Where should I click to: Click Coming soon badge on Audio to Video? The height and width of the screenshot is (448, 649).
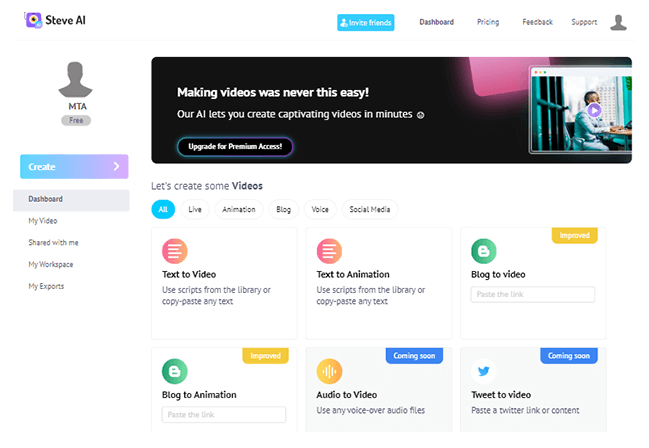click(x=414, y=356)
